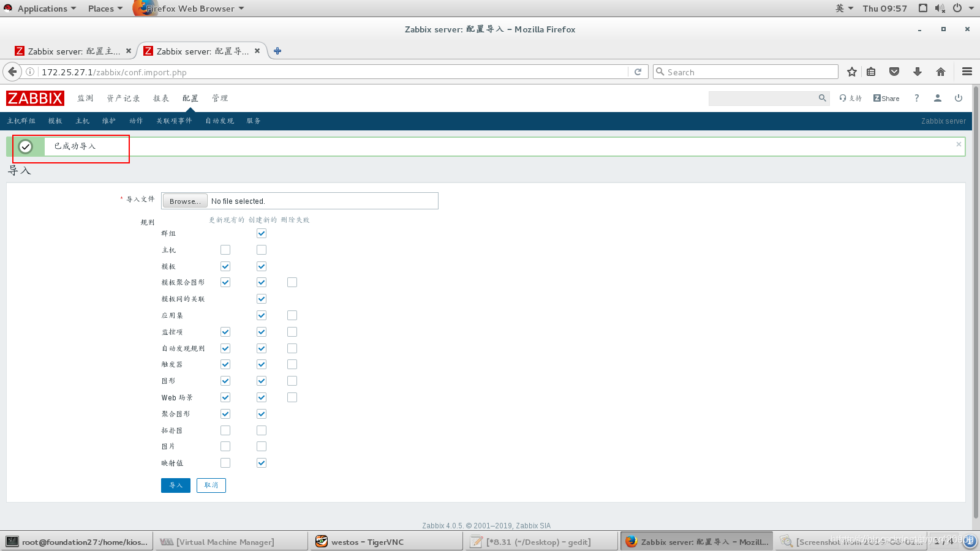The width and height of the screenshot is (980, 551).
Task: Check update existing for 映射值
Action: (x=225, y=463)
